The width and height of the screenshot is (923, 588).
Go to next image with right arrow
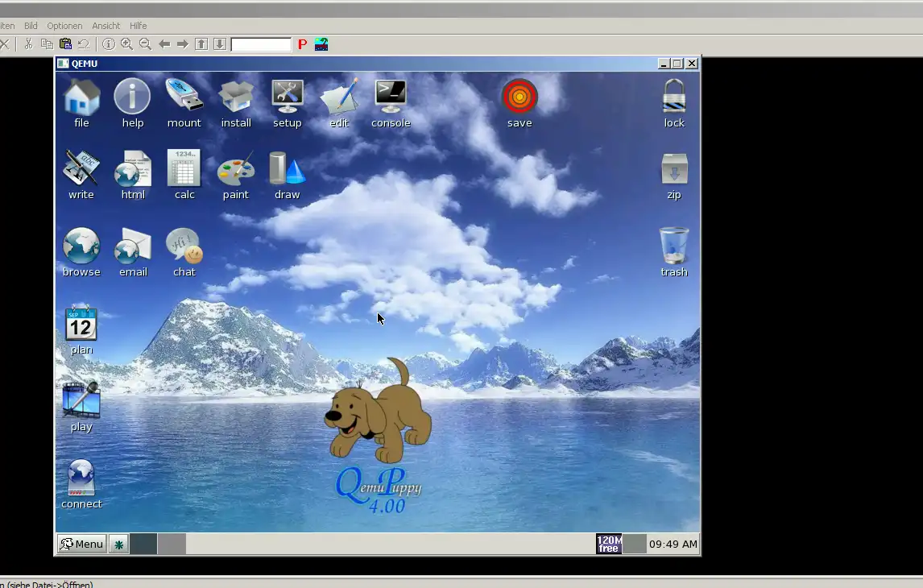tap(183, 44)
